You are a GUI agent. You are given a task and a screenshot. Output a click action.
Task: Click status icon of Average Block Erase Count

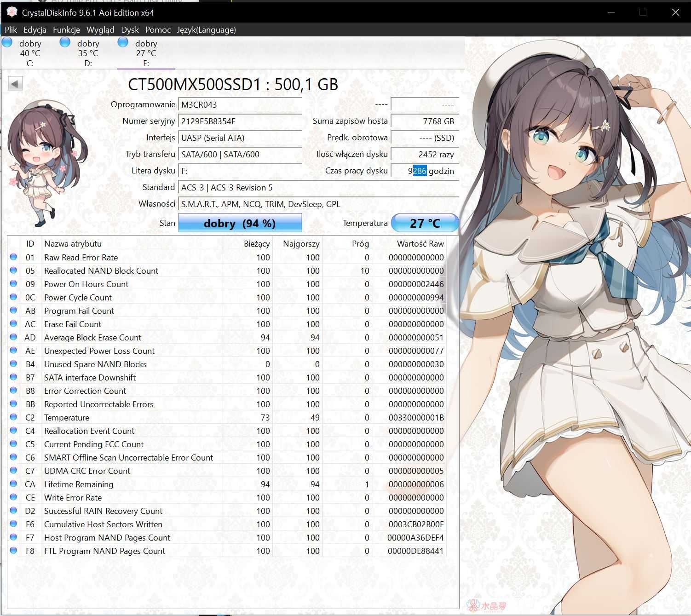point(13,337)
